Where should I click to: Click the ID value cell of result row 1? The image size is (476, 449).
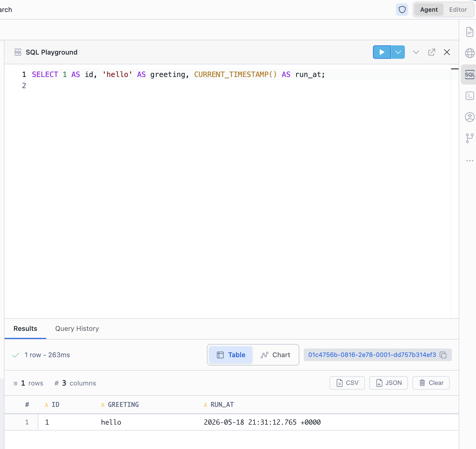pyautogui.click(x=47, y=422)
